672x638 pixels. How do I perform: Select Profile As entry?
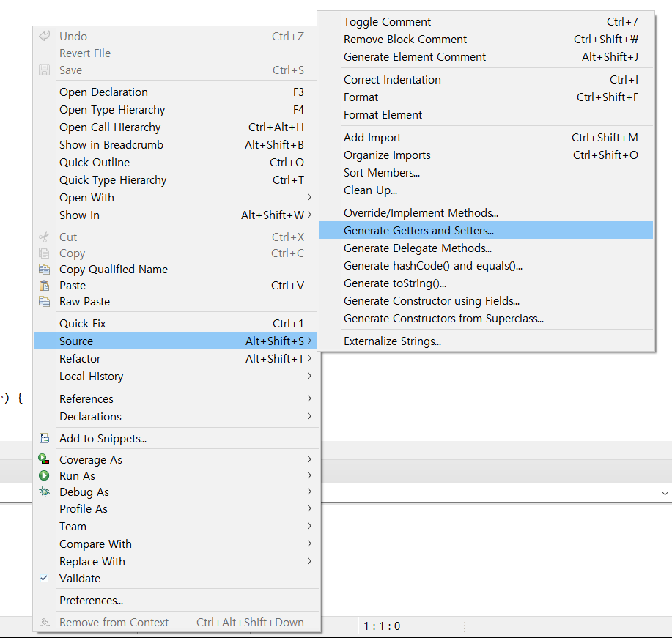(x=176, y=508)
